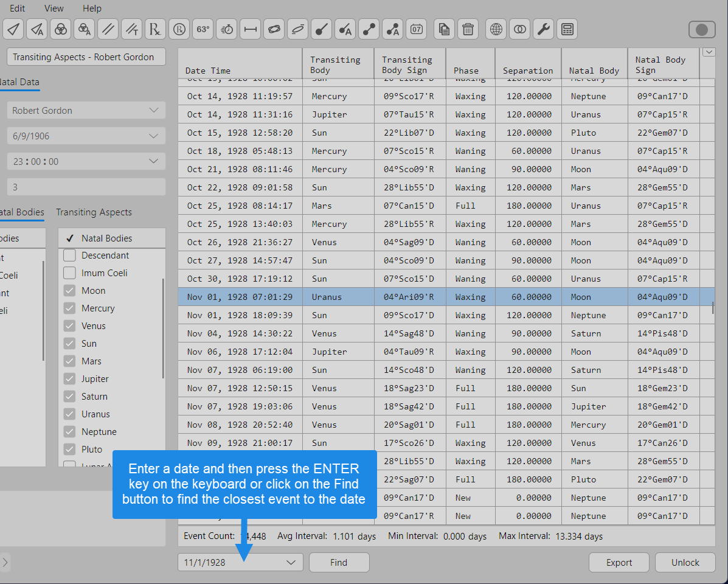Select the Rx retrograde toolbar icon
The image size is (728, 584).
(155, 29)
